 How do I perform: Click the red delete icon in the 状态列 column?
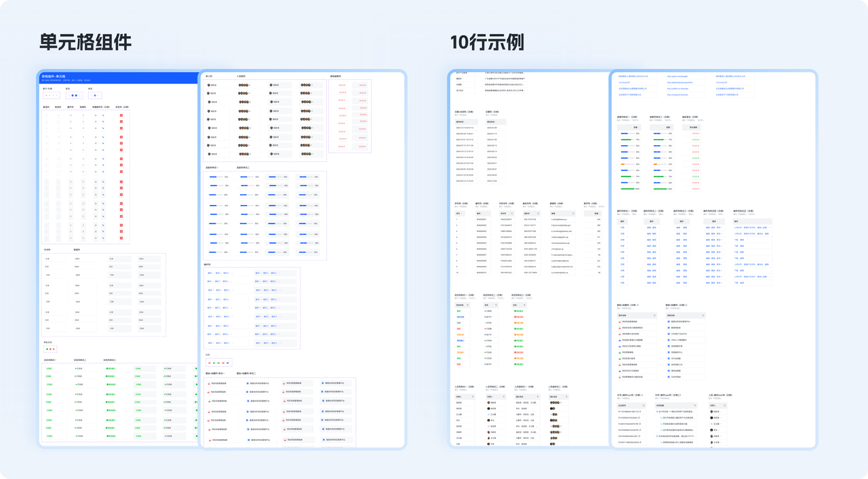point(121,114)
